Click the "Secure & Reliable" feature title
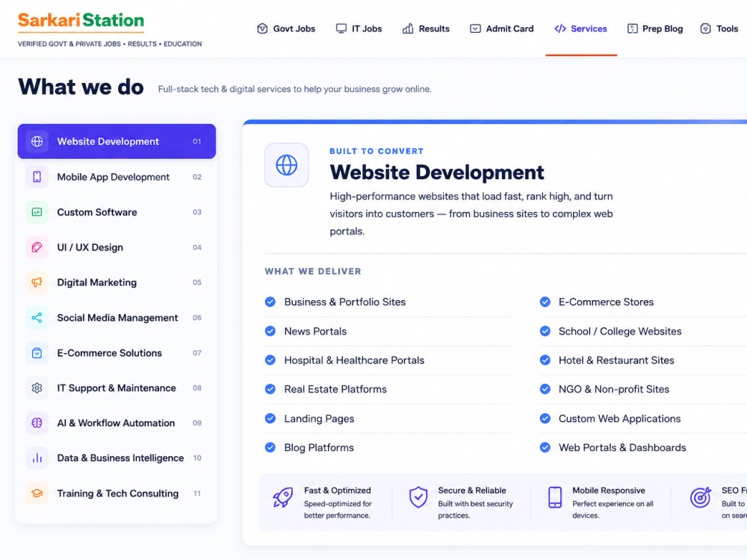This screenshot has width=747, height=560. (x=471, y=491)
